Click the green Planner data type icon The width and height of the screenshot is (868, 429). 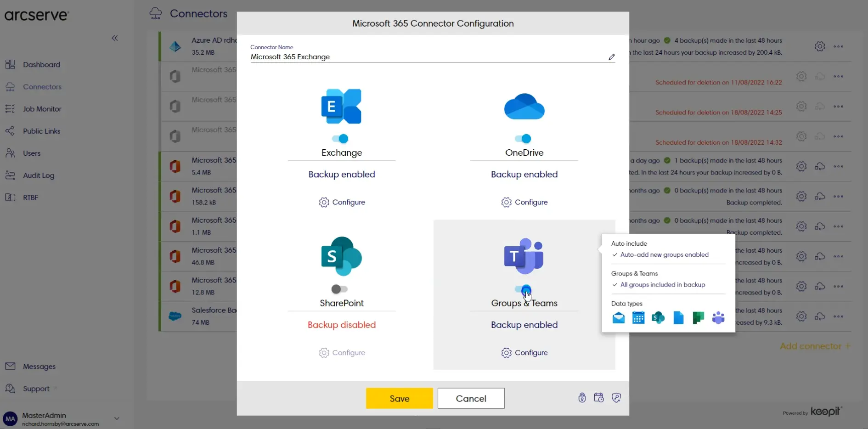[x=698, y=317]
